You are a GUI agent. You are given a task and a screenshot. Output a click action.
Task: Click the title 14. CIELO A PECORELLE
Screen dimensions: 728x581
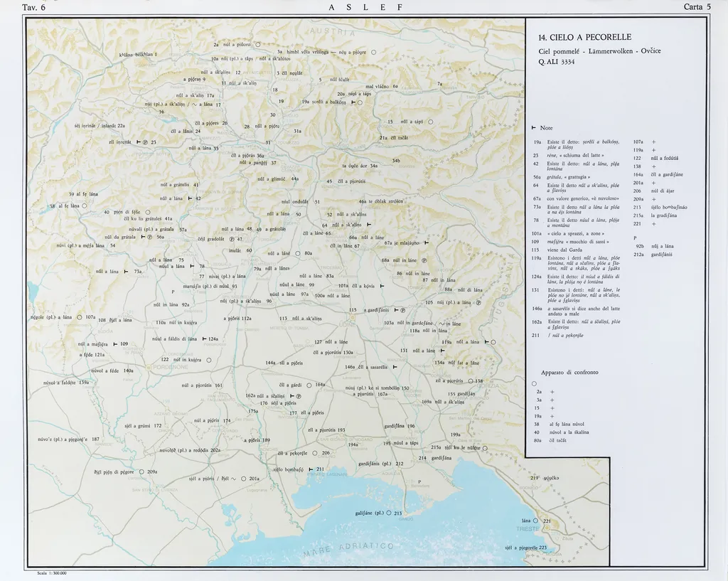pos(584,38)
